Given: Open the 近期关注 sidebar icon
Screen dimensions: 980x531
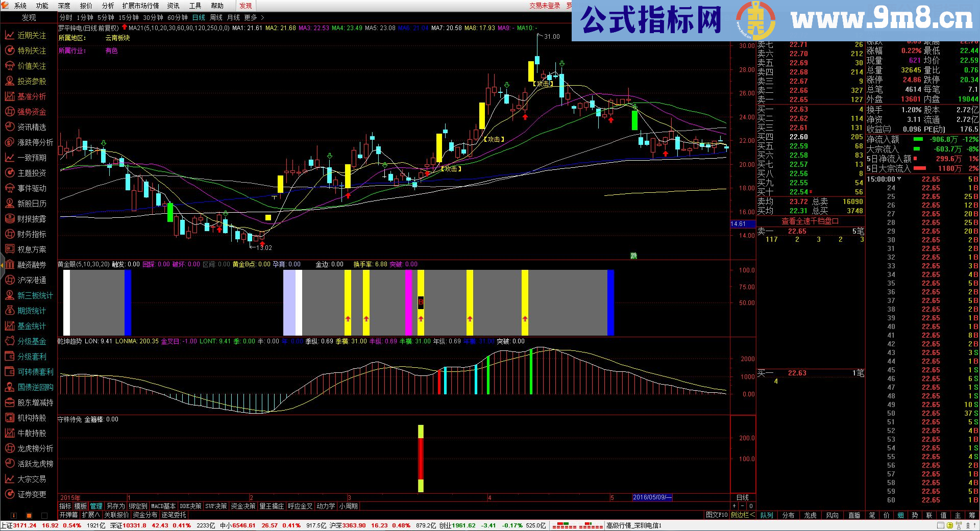Looking at the screenshot, I should 9,35.
